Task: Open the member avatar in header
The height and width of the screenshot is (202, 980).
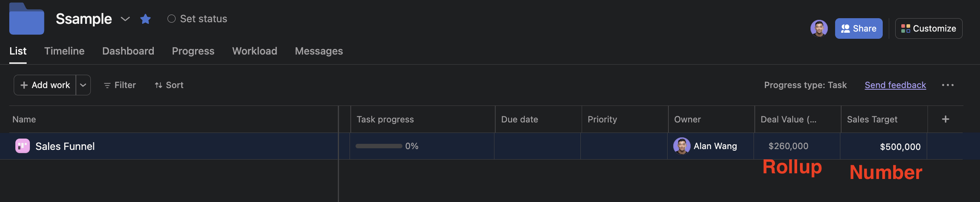Action: click(x=819, y=28)
